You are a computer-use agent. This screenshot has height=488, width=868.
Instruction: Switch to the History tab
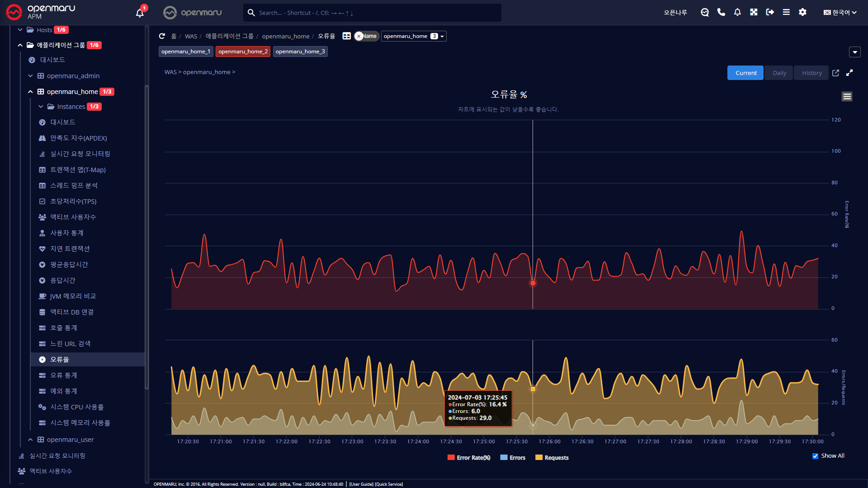pyautogui.click(x=811, y=73)
